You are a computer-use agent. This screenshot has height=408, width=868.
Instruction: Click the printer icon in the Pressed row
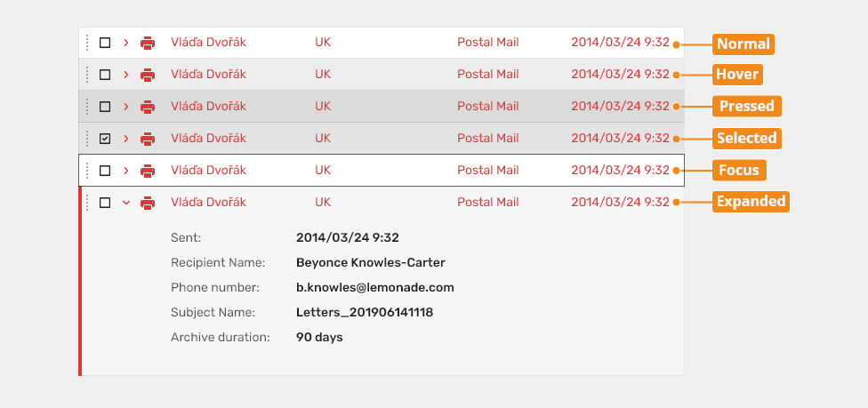pos(148,107)
